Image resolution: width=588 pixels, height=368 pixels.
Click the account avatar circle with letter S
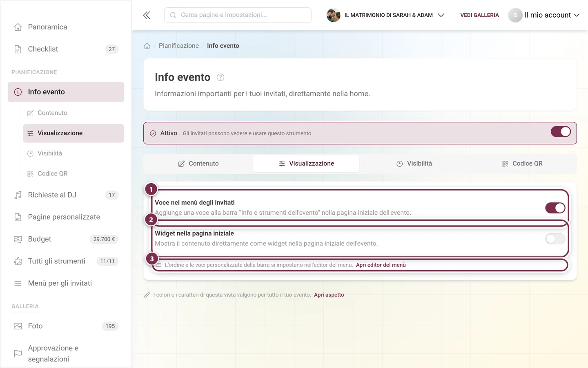click(x=515, y=15)
